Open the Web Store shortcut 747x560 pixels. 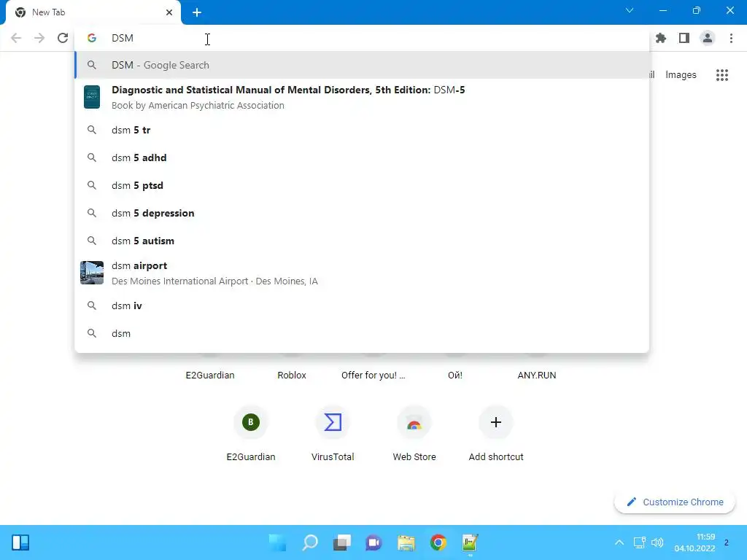(414, 433)
